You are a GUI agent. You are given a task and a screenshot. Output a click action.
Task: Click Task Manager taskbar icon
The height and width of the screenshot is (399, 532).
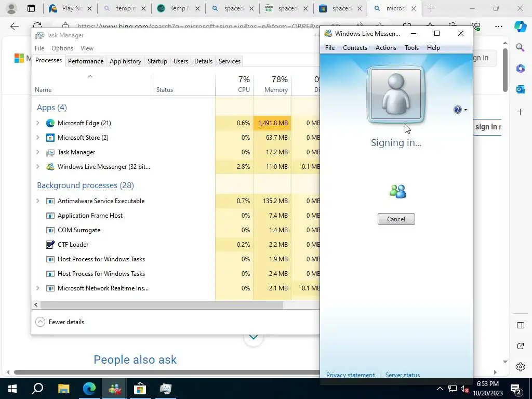click(x=166, y=389)
